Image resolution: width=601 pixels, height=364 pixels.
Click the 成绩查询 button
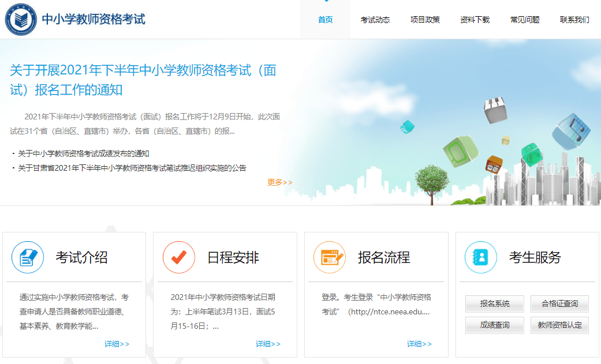pyautogui.click(x=495, y=325)
